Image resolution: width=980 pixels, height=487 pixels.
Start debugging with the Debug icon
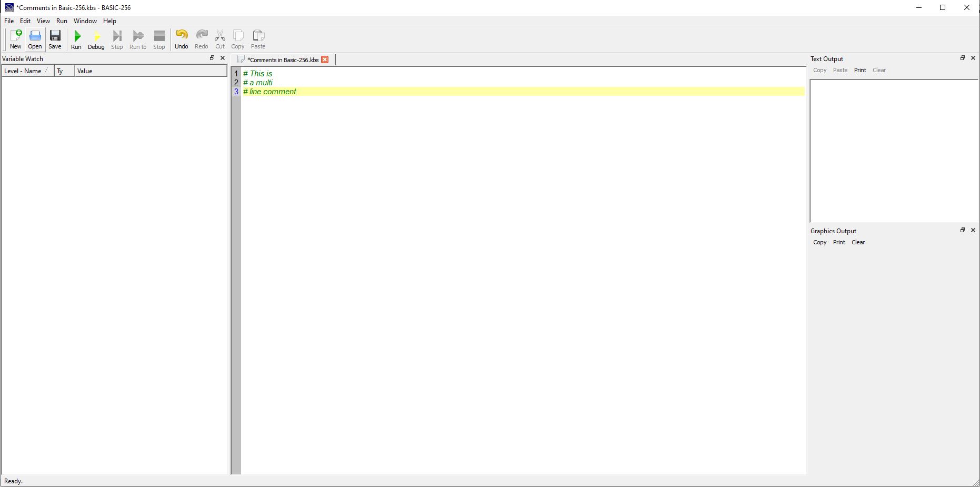point(96,39)
